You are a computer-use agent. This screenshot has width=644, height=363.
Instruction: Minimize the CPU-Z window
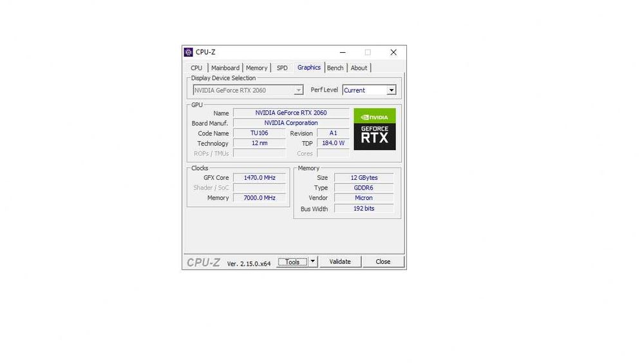pyautogui.click(x=343, y=52)
